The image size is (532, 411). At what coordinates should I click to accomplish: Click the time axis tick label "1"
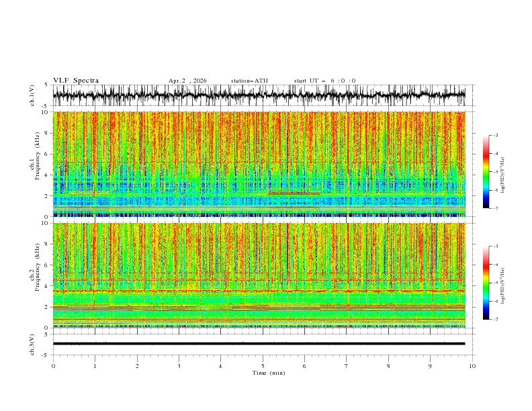(95, 366)
